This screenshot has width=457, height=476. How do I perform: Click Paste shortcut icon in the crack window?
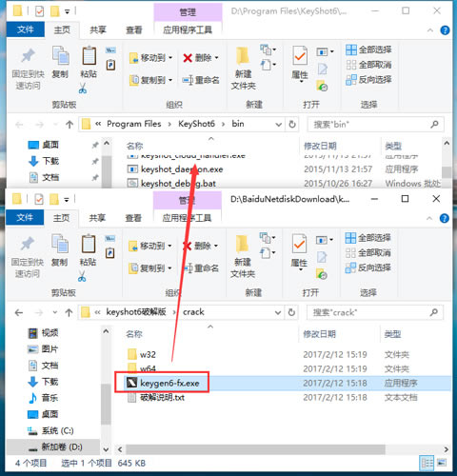pos(110,253)
